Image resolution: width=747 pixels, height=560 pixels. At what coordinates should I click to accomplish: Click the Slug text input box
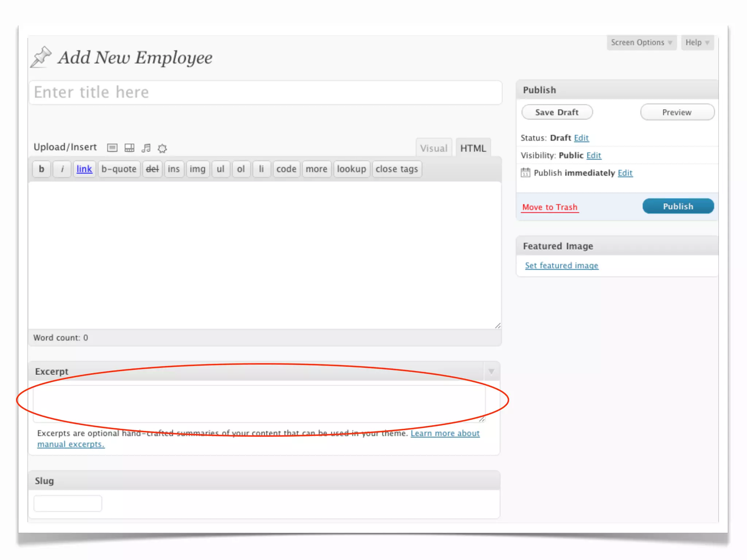coord(68,503)
